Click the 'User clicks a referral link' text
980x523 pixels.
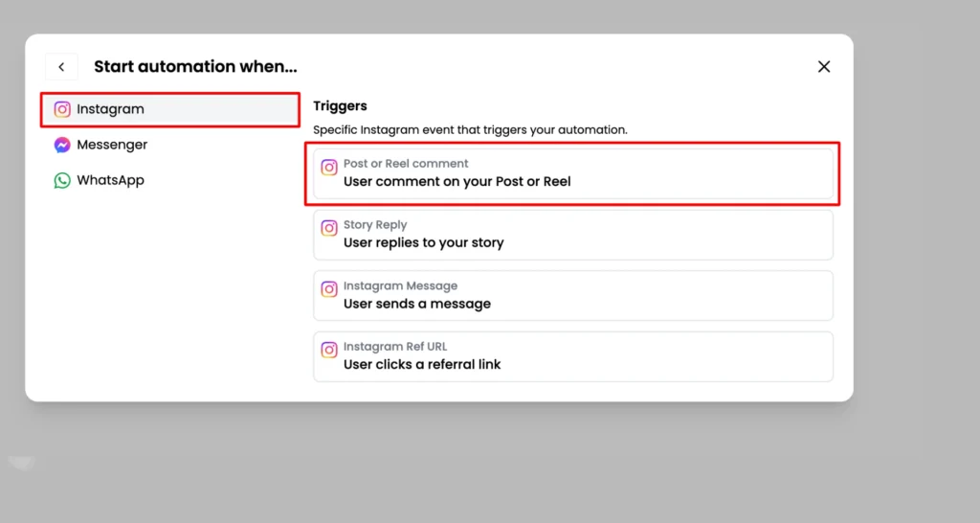422,365
